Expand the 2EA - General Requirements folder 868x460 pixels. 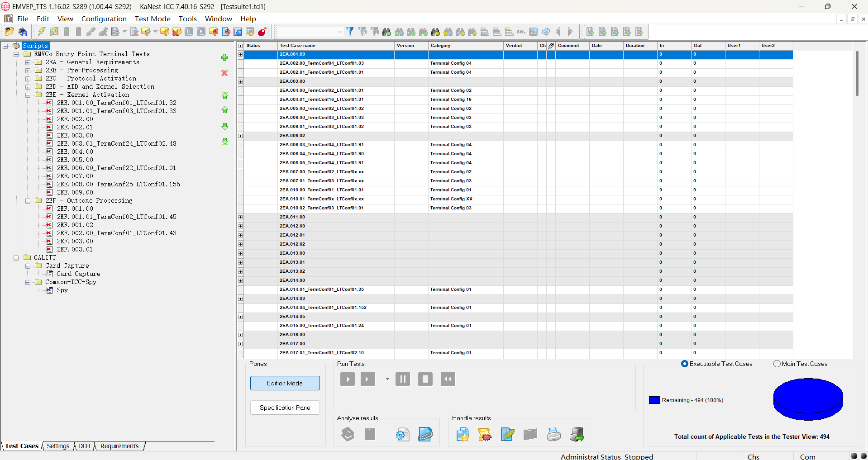coord(28,62)
